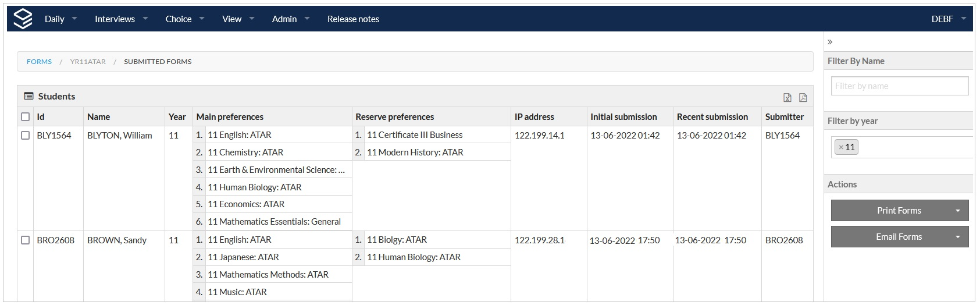Open the Choice menu
Viewport: 980px width, 305px height.
coord(184,19)
